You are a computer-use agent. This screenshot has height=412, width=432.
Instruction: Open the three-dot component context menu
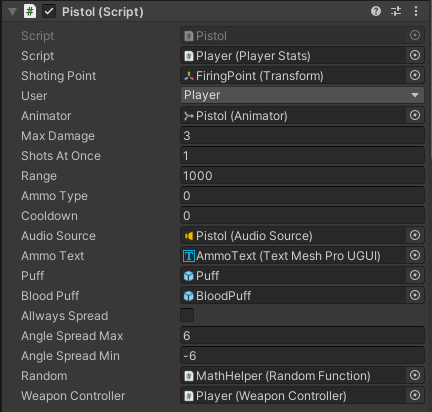click(x=416, y=11)
